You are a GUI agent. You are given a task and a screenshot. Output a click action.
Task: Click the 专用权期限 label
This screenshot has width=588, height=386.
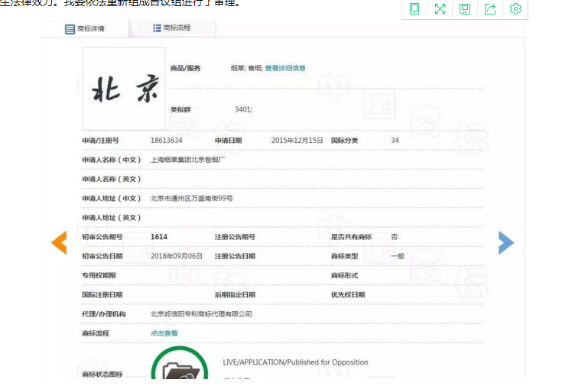pyautogui.click(x=99, y=275)
